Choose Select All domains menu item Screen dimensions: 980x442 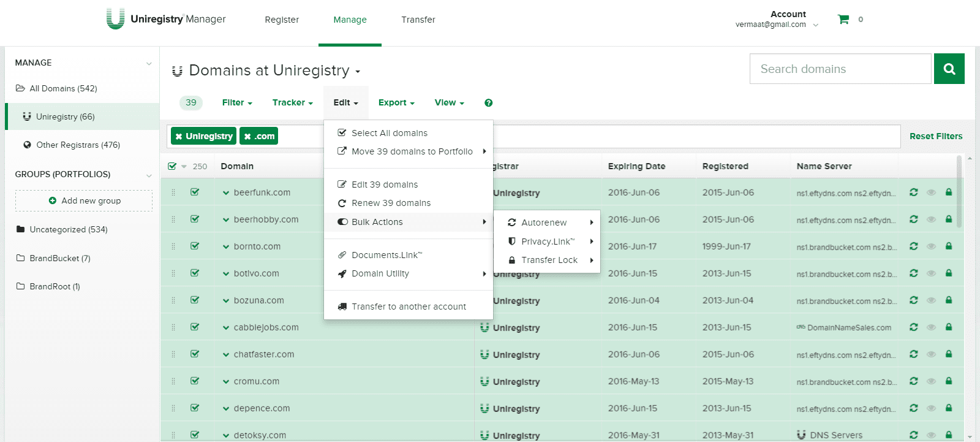click(409, 133)
